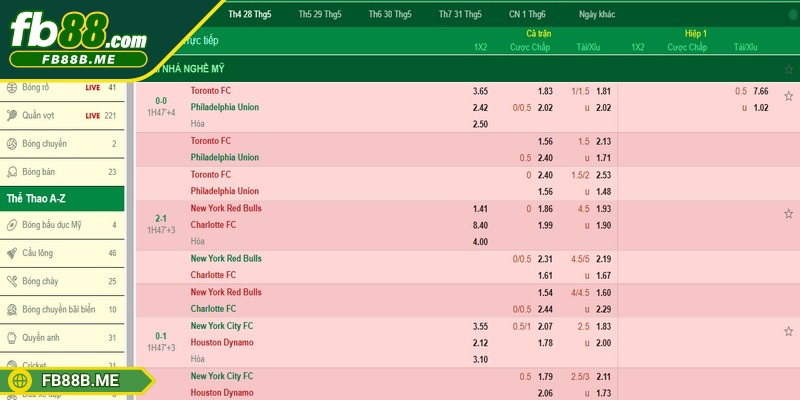Screen dimensions: 800x400
Task: Open the Bóng chuyền bãi biển category
Action: [x=62, y=309]
